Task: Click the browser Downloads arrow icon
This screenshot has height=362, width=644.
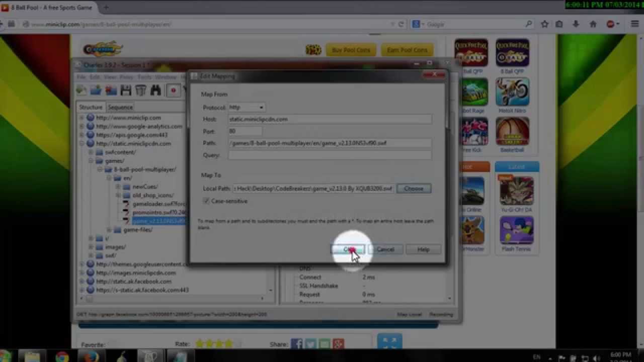Action: [x=576, y=24]
